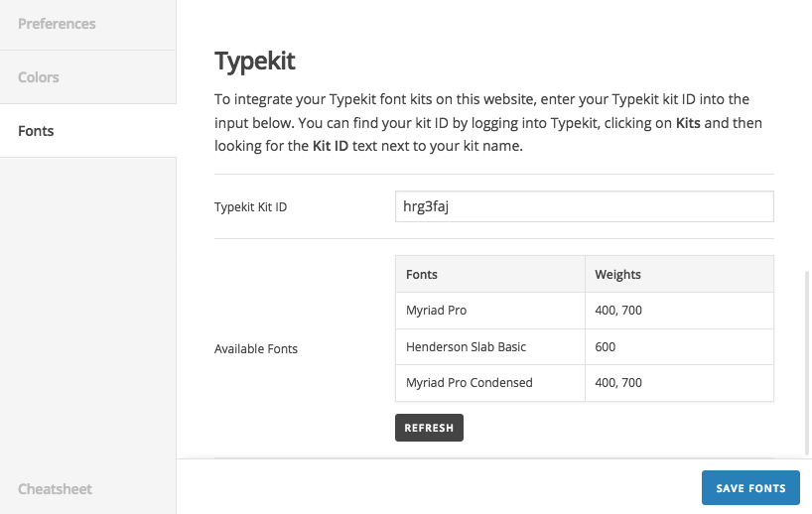
Task: Click the Weights column header
Action: [617, 274]
